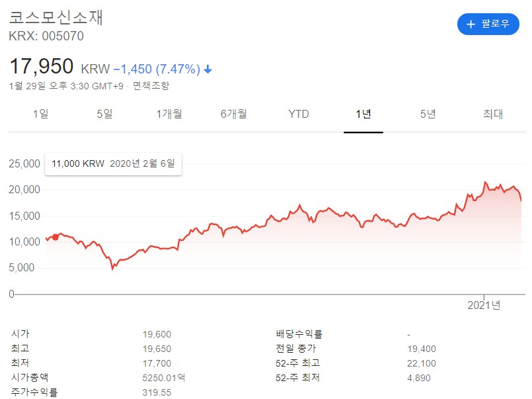Show the 최대 maximum range tab
The width and height of the screenshot is (532, 399).
[493, 114]
